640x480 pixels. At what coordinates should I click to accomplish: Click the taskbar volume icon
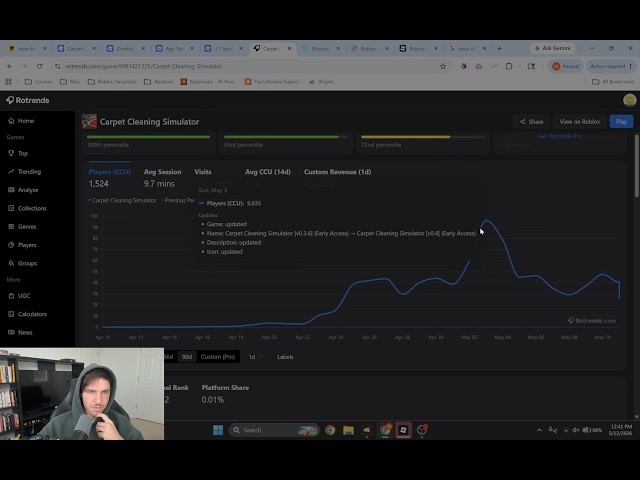point(576,430)
